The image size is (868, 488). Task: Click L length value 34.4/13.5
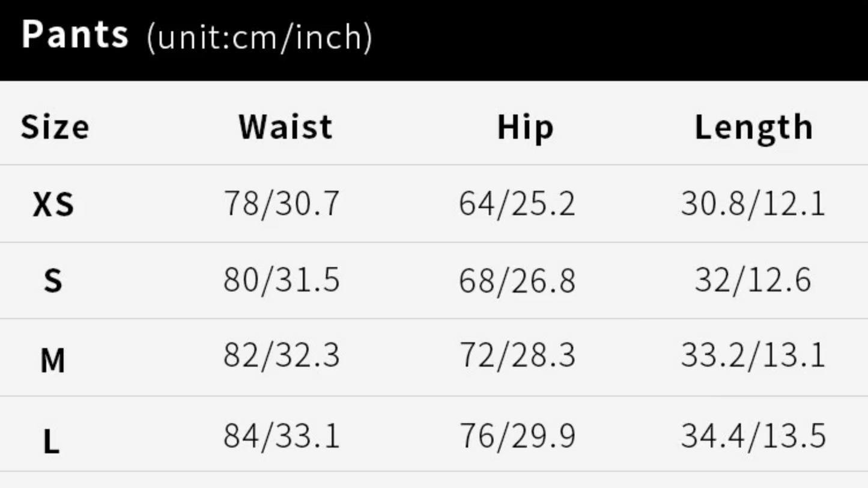[753, 436]
